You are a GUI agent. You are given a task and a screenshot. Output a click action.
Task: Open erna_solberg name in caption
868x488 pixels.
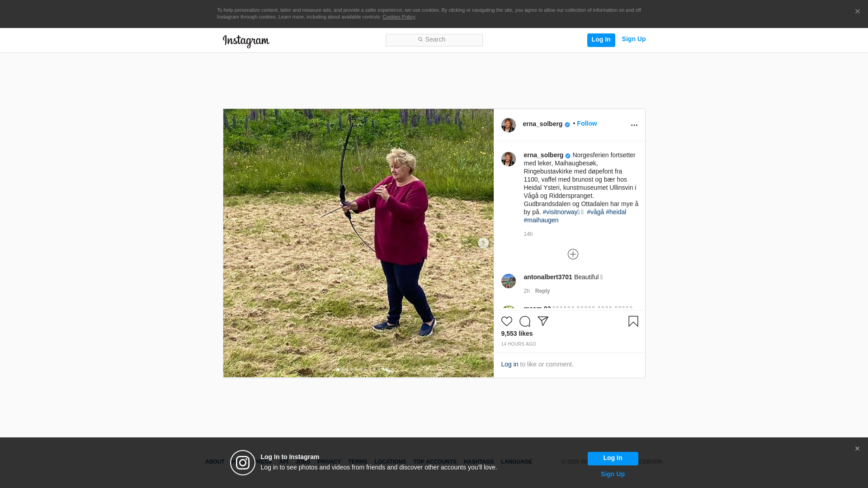point(543,155)
